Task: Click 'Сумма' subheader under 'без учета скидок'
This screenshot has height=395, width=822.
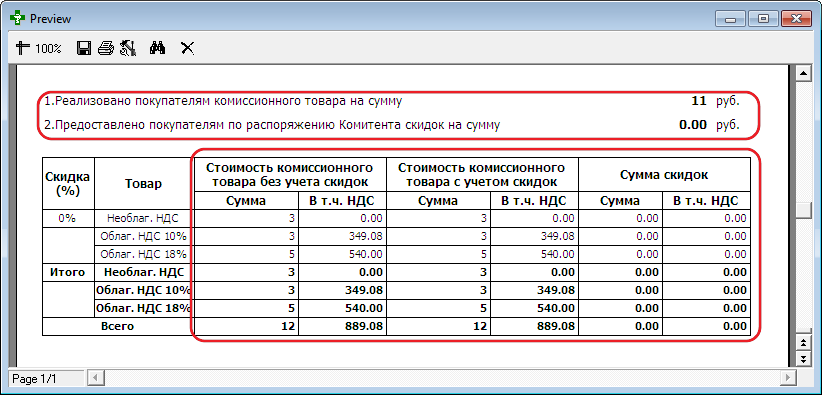Action: 246,200
